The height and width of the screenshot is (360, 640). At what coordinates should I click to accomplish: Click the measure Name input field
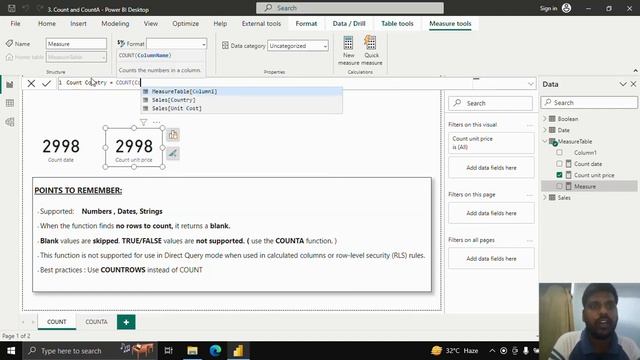76,44
